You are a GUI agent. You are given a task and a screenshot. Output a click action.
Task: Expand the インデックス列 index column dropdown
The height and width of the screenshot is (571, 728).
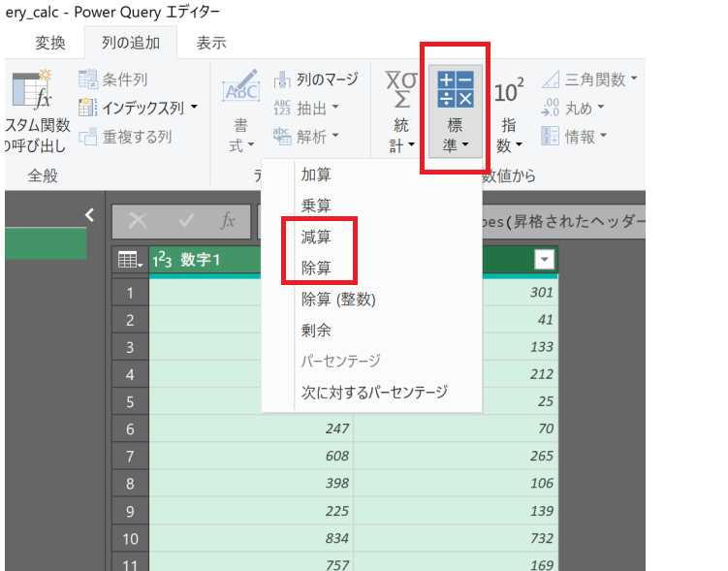[x=194, y=108]
